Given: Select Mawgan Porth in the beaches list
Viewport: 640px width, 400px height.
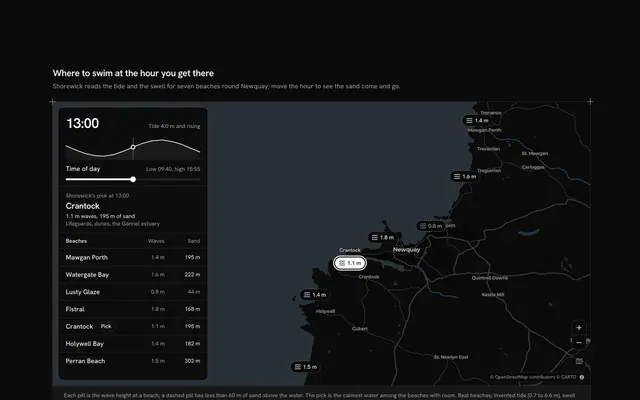Looking at the screenshot, I should [x=133, y=258].
